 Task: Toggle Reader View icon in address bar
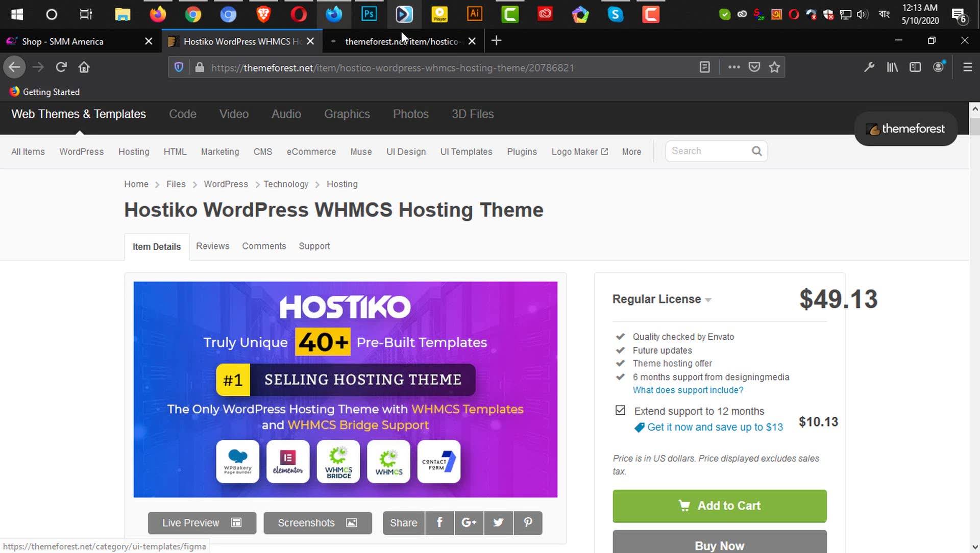point(704,67)
